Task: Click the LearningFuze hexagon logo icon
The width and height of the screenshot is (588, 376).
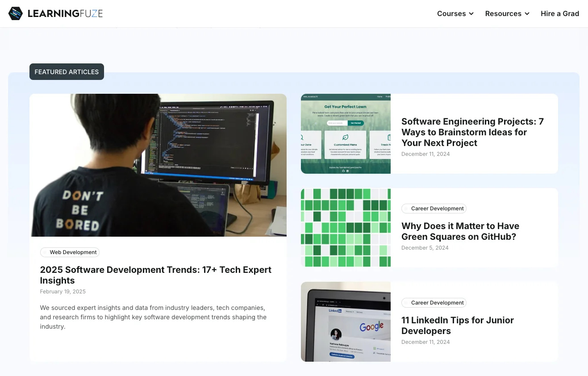Action: tap(15, 13)
